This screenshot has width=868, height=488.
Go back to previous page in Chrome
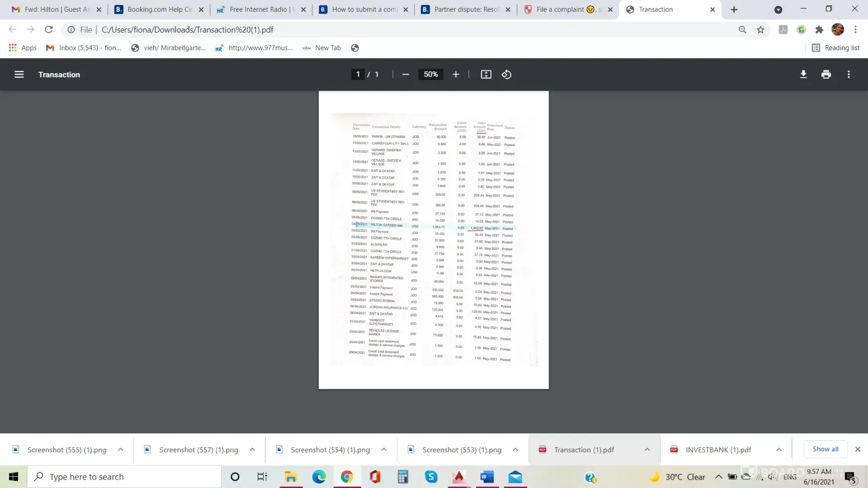pos(13,30)
